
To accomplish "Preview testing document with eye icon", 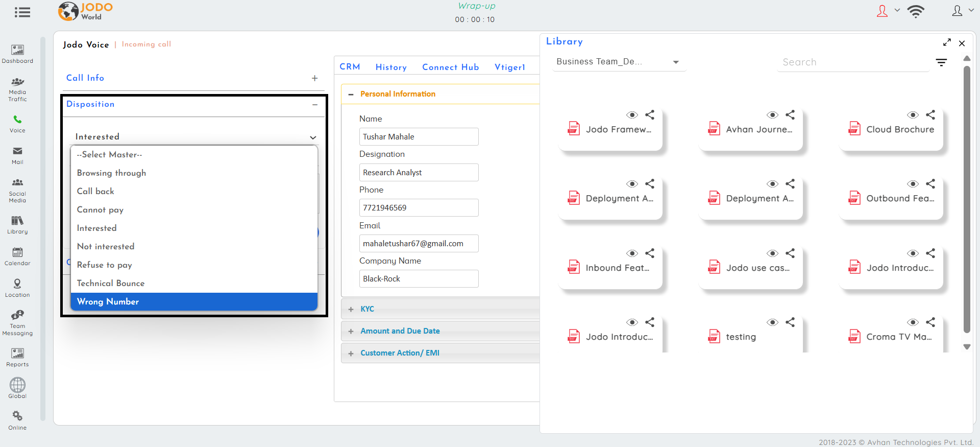I will coord(772,322).
